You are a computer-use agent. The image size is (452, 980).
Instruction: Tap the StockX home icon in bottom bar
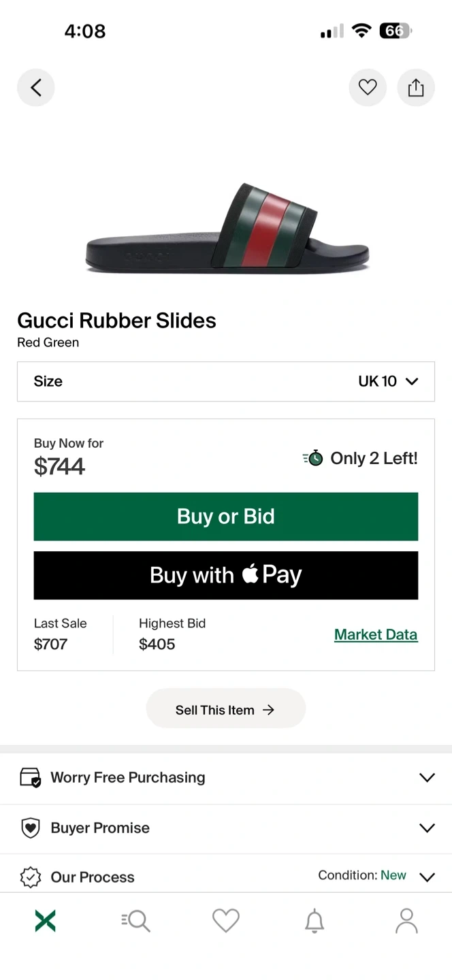pyautogui.click(x=45, y=921)
